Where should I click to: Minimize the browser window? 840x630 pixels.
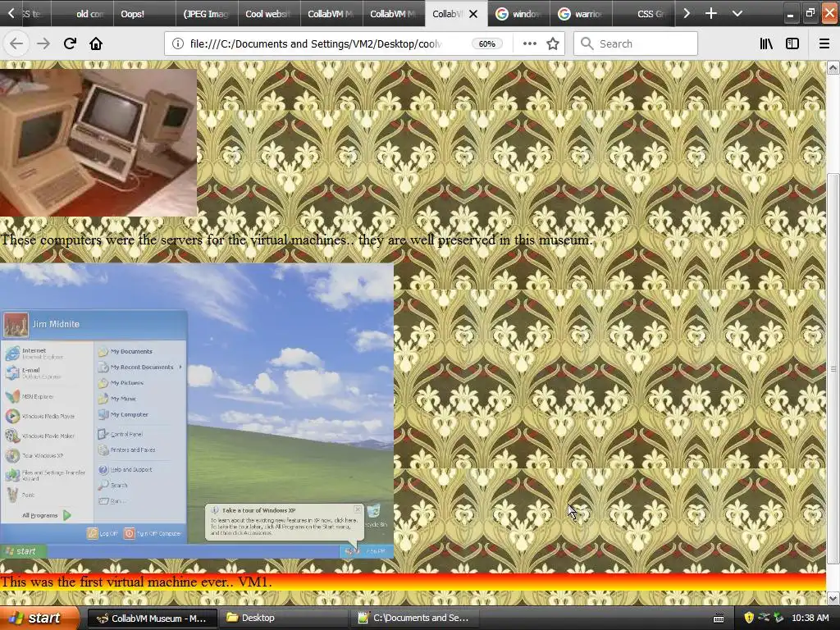790,14
